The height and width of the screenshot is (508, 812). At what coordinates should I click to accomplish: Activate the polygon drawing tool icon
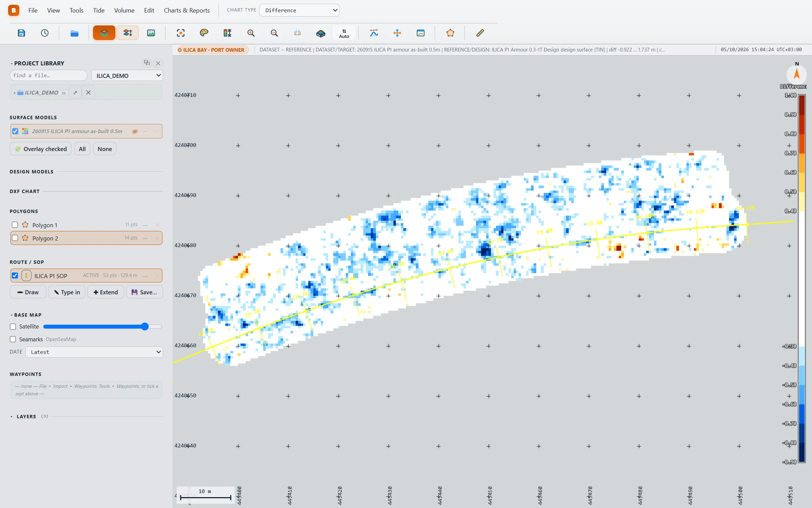point(450,33)
